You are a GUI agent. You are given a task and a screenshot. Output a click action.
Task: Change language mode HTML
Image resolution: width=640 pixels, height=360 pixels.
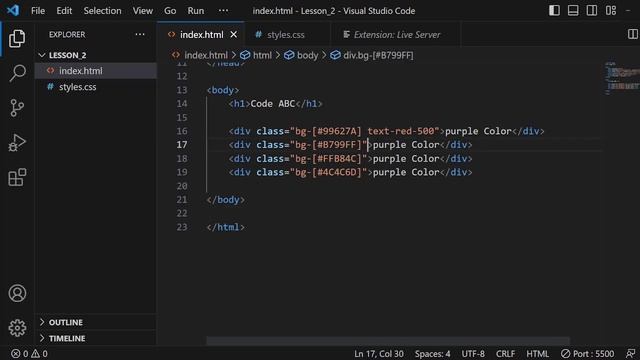pyautogui.click(x=538, y=353)
